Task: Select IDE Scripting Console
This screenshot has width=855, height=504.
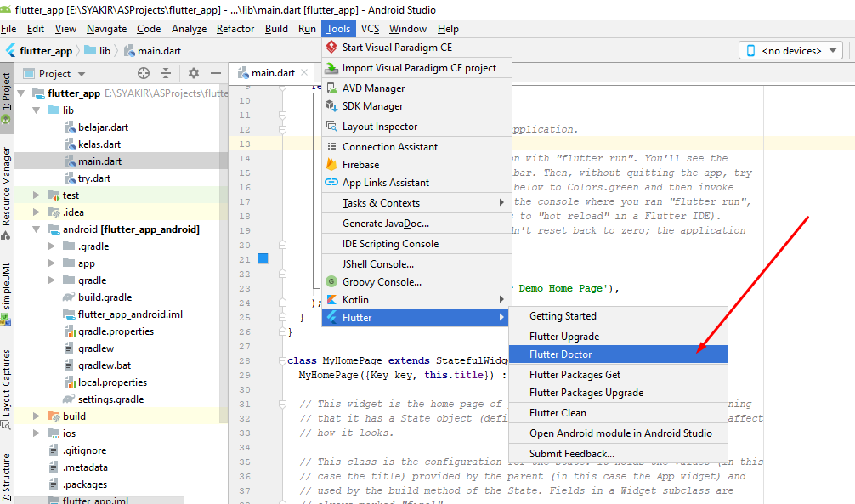Action: click(x=417, y=244)
